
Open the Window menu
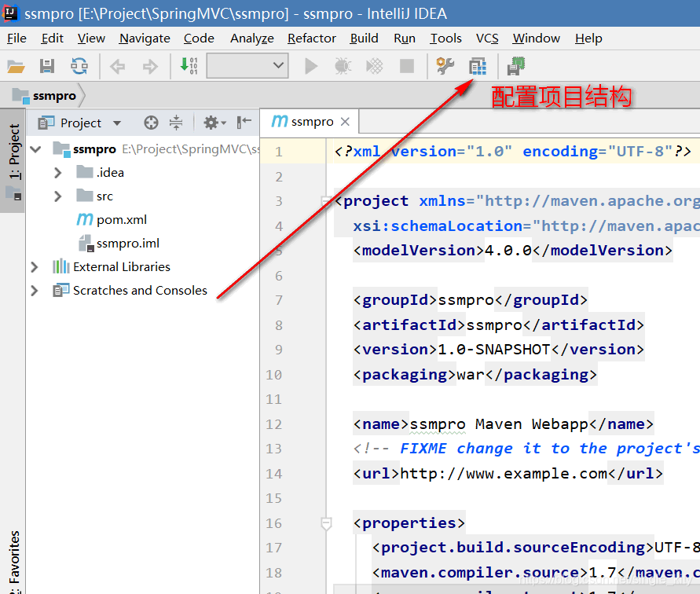536,38
